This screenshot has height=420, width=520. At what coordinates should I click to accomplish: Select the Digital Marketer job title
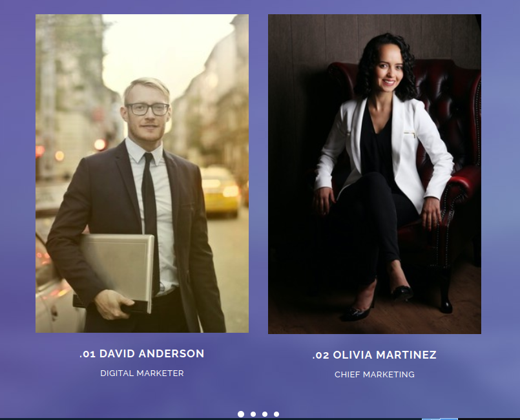tap(142, 373)
